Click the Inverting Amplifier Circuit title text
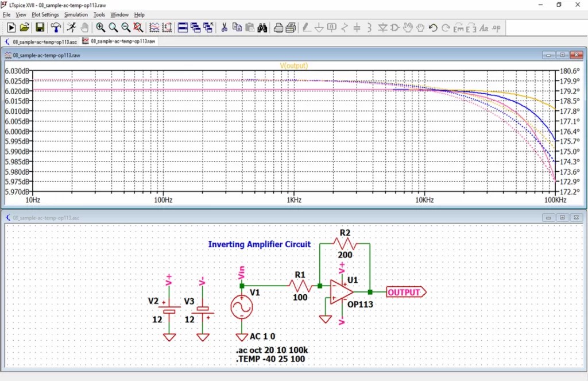The width and height of the screenshot is (588, 381). point(260,244)
